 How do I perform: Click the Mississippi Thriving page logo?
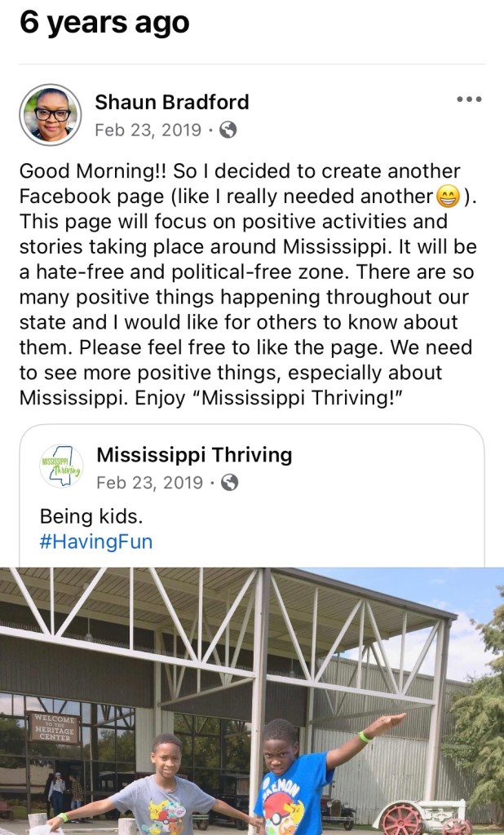pyautogui.click(x=61, y=466)
